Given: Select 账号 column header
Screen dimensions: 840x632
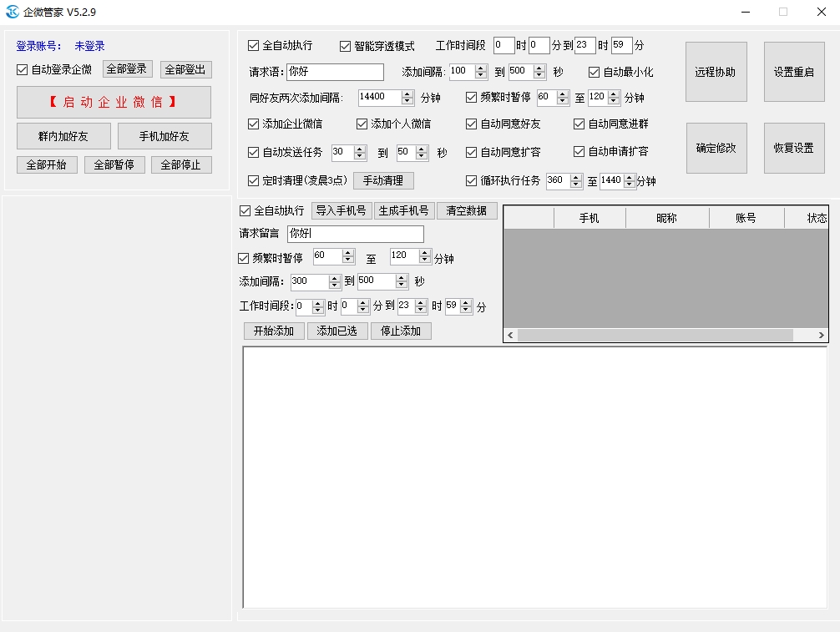Looking at the screenshot, I should pos(746,218).
